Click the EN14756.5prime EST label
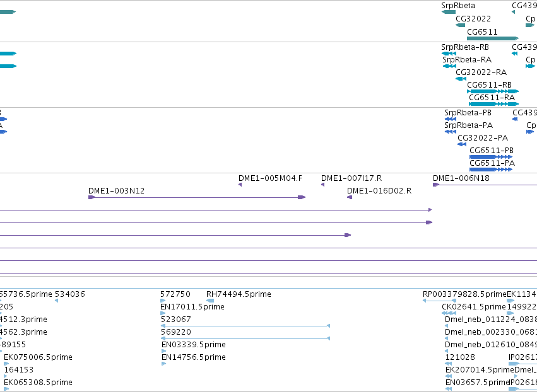This screenshot has width=537, height=392. coord(194,357)
